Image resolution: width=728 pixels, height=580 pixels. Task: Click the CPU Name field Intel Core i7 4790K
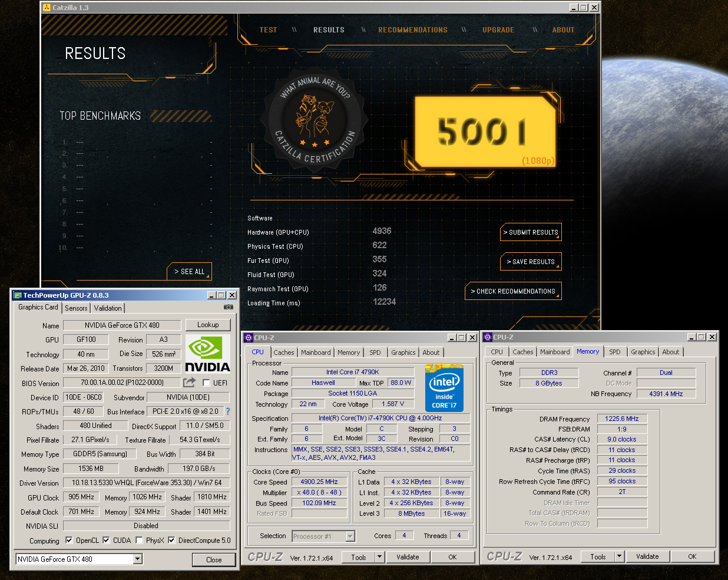[x=353, y=372]
